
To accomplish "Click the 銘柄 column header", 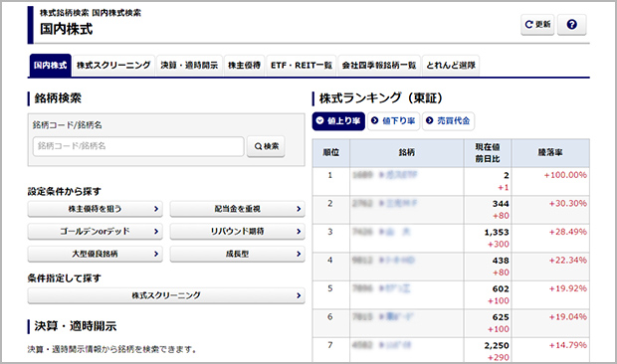I will point(406,152).
